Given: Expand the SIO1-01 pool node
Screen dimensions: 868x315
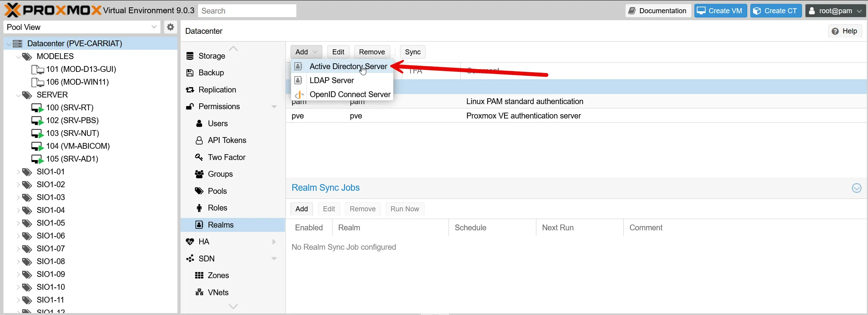Looking at the screenshot, I should coord(18,172).
